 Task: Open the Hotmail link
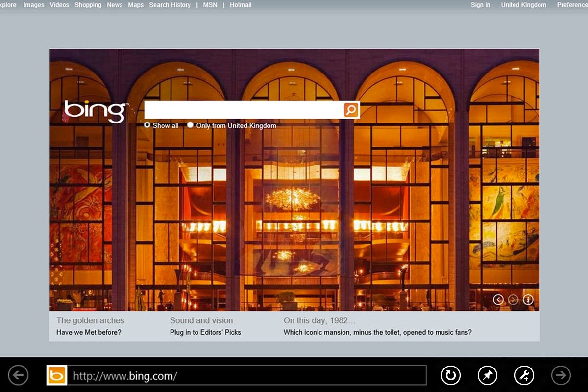(x=241, y=5)
